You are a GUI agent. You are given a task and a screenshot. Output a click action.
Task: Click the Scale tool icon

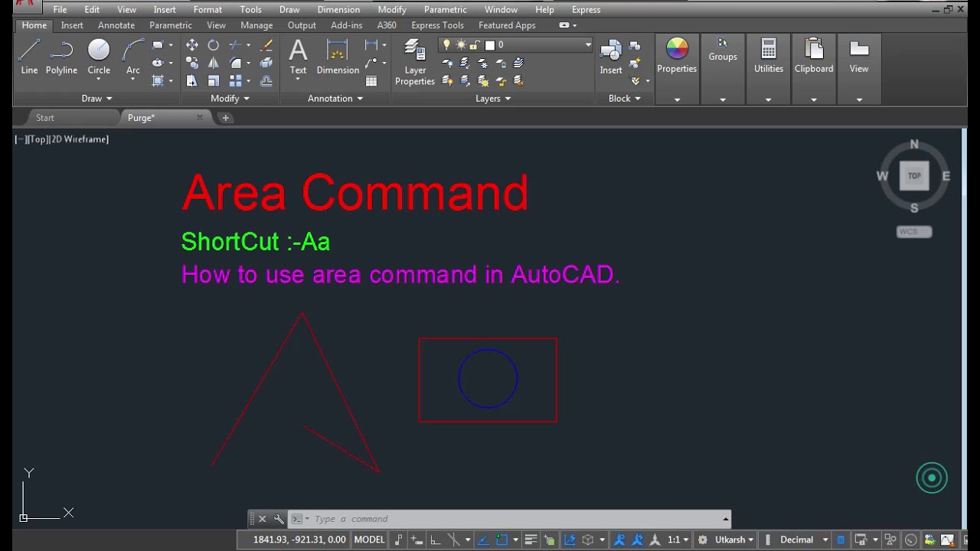point(214,80)
